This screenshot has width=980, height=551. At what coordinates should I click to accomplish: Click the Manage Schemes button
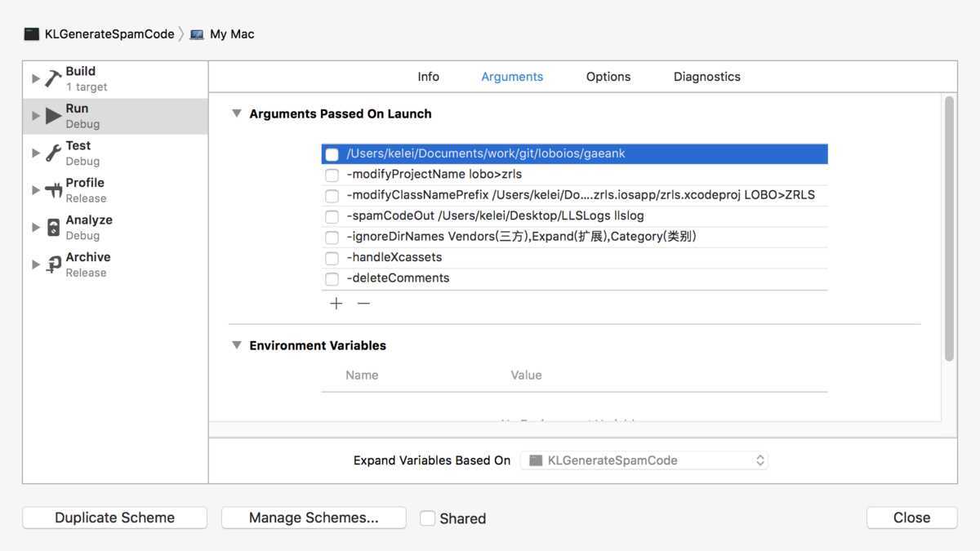click(314, 518)
